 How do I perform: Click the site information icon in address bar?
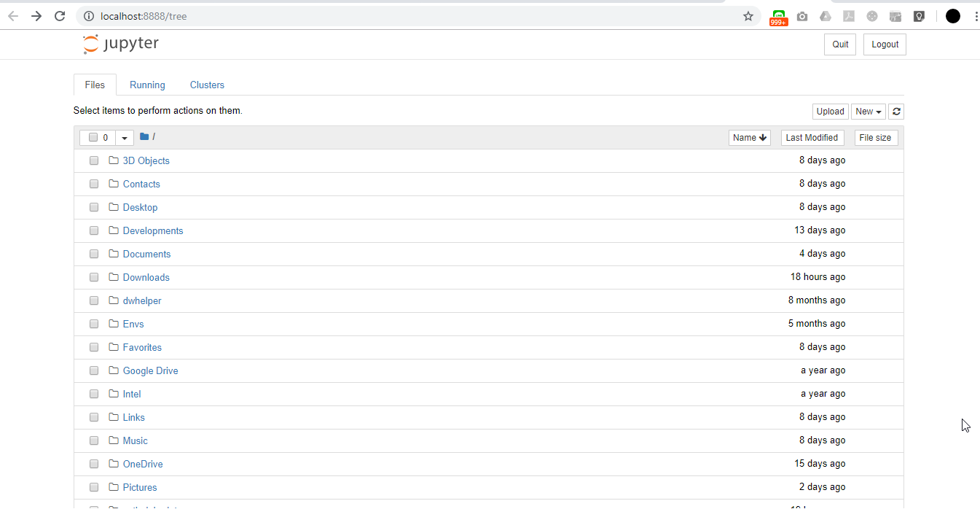coord(89,16)
